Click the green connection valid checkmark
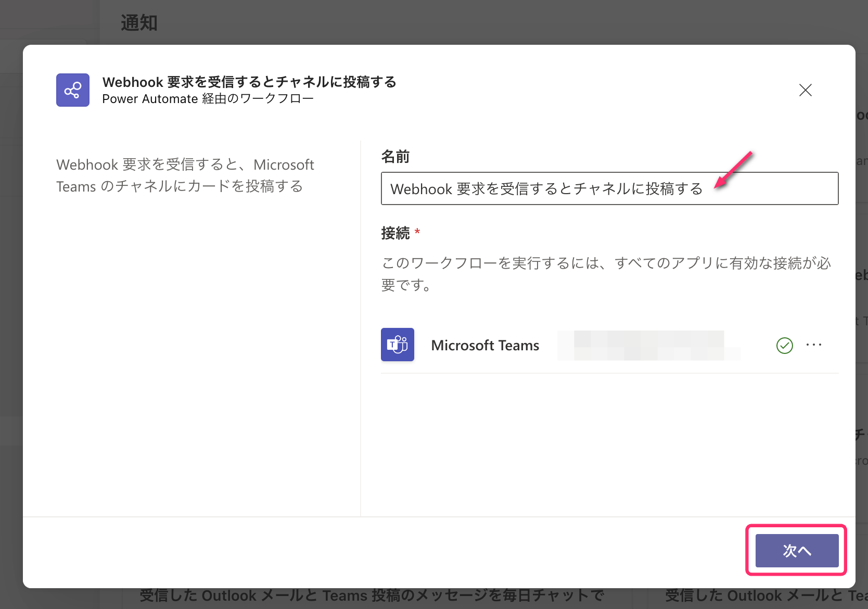This screenshot has width=868, height=609. [784, 345]
